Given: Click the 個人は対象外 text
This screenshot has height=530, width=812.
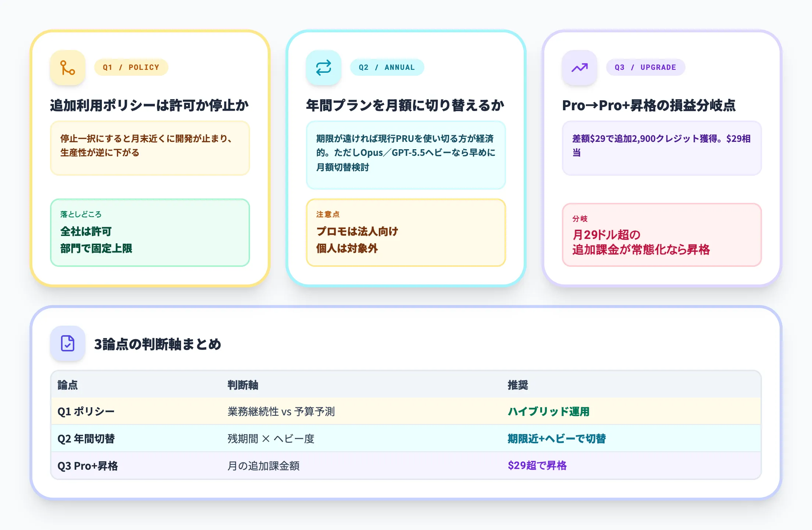Looking at the screenshot, I should (x=347, y=248).
